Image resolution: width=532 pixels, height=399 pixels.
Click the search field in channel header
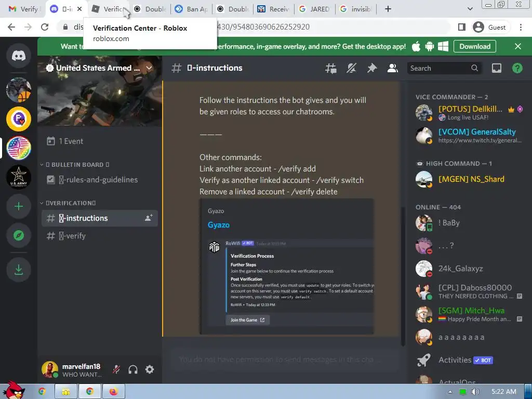click(x=444, y=68)
